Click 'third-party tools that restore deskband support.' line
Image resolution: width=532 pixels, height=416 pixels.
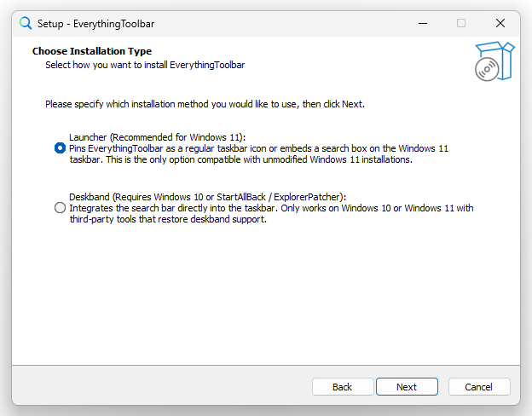click(x=168, y=219)
